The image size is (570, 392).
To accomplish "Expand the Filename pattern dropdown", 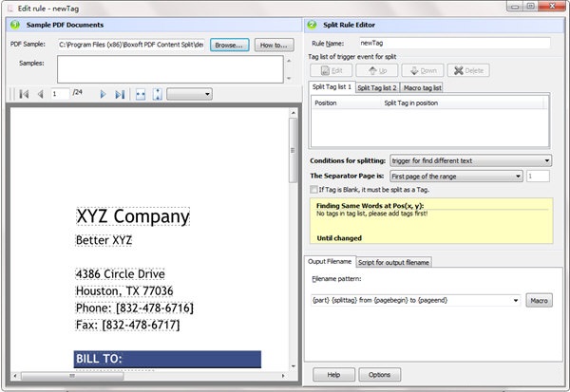I will tap(516, 301).
